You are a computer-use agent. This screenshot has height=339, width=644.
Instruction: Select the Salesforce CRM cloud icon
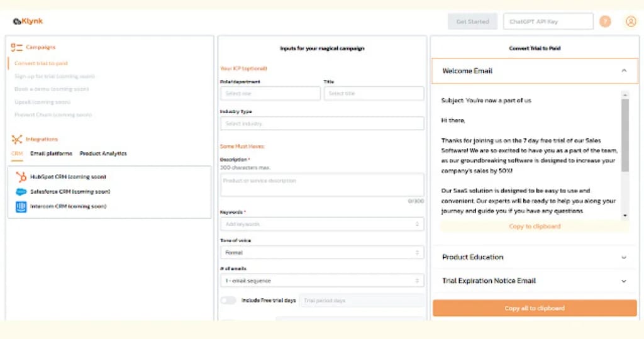(21, 192)
